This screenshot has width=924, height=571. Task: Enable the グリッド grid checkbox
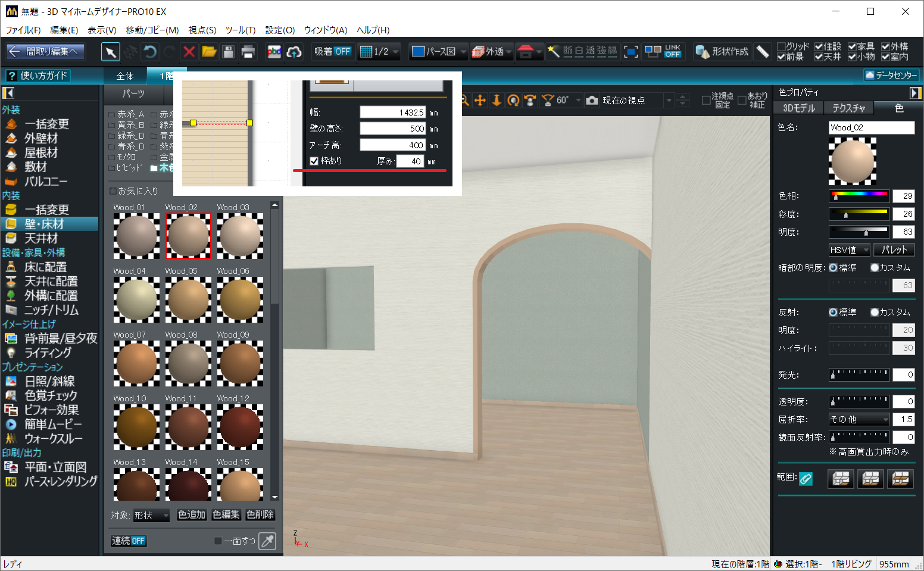pyautogui.click(x=781, y=46)
